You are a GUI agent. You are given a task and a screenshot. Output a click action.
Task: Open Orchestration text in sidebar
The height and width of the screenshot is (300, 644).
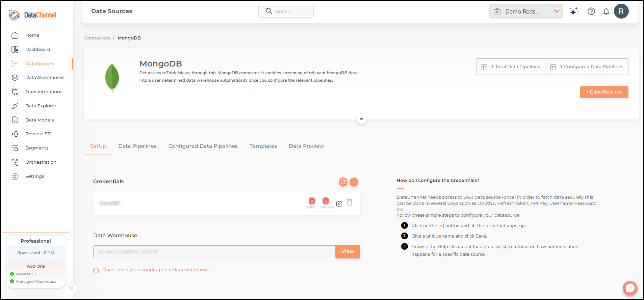[41, 162]
